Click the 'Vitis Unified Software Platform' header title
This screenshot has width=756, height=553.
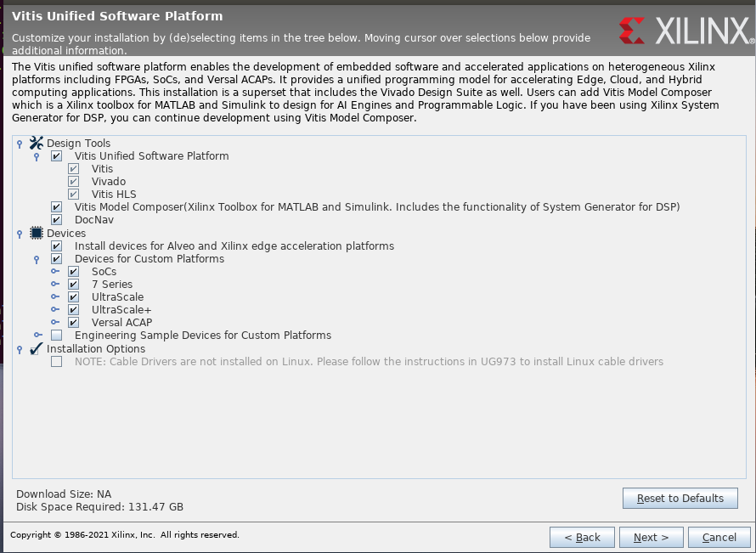pyautogui.click(x=117, y=16)
